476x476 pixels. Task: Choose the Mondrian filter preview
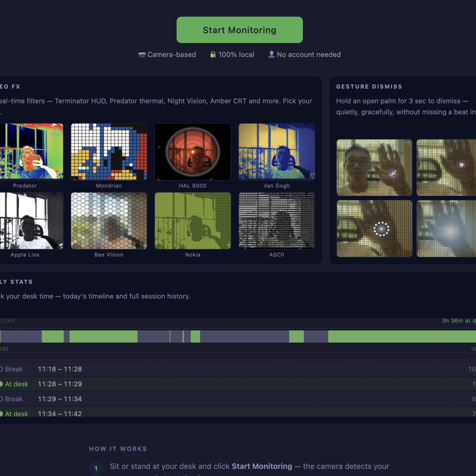109,152
